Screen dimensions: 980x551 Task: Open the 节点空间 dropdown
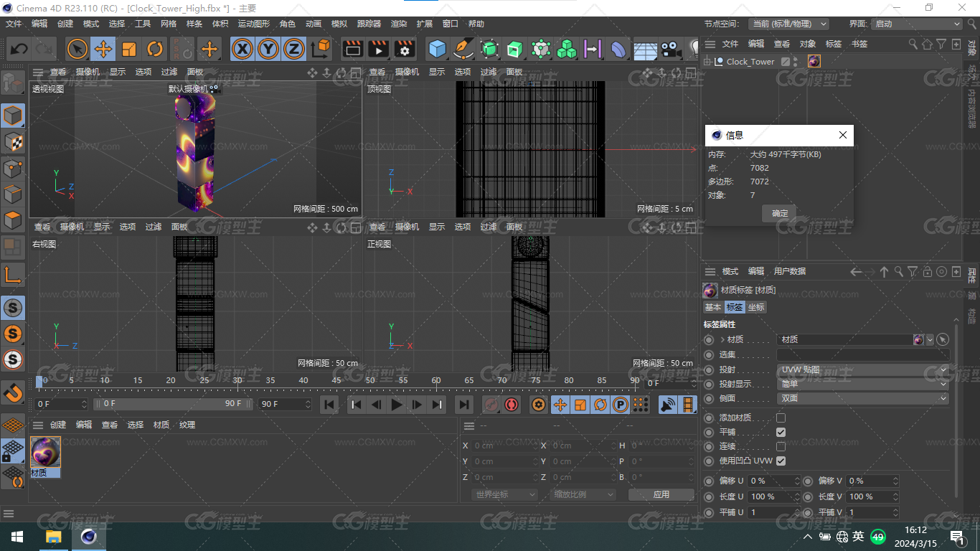[x=788, y=24]
